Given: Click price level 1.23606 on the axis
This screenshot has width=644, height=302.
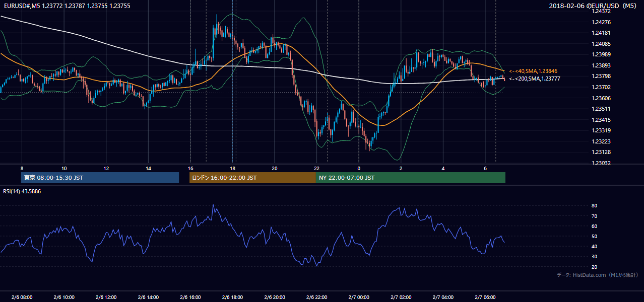Looking at the screenshot, I should tap(602, 98).
